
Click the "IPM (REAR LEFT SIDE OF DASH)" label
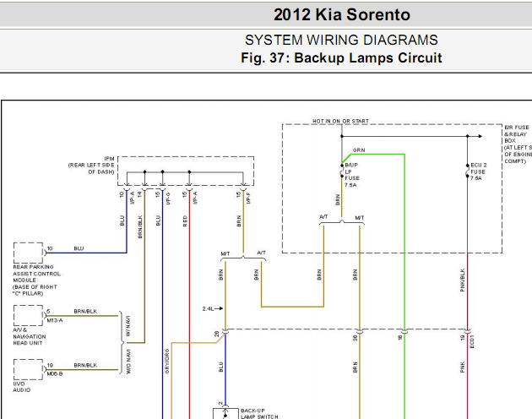91,166
